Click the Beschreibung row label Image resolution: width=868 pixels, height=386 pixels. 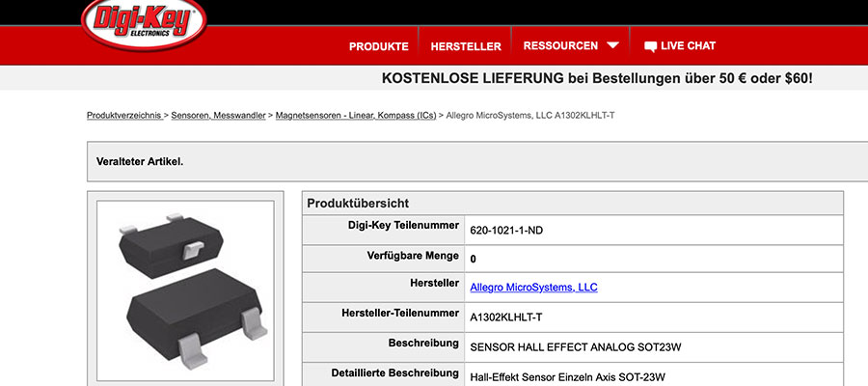(423, 343)
